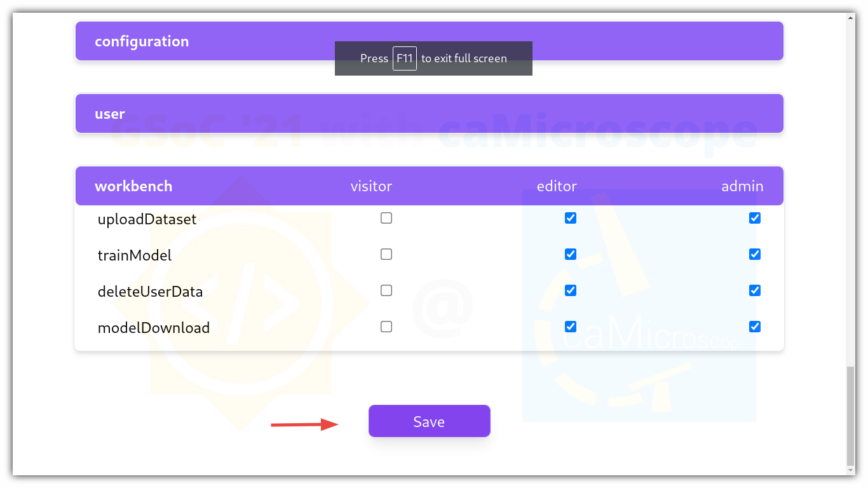Click the F11 key hint

(x=405, y=58)
